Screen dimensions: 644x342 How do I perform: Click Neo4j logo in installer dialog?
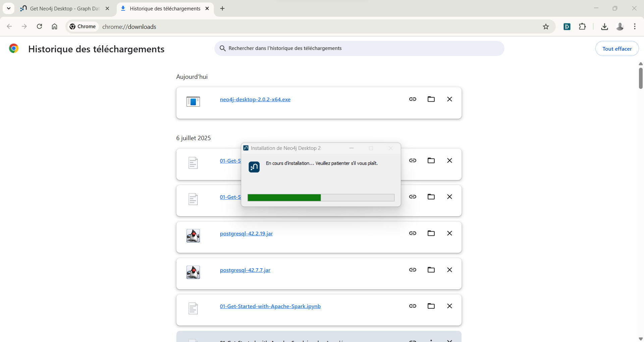(x=254, y=167)
